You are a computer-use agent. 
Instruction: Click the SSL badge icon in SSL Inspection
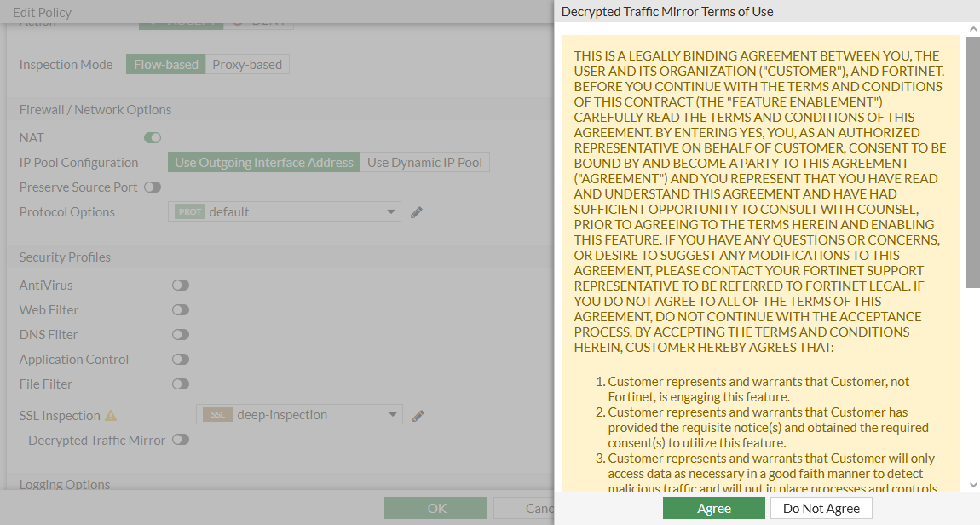(x=218, y=415)
